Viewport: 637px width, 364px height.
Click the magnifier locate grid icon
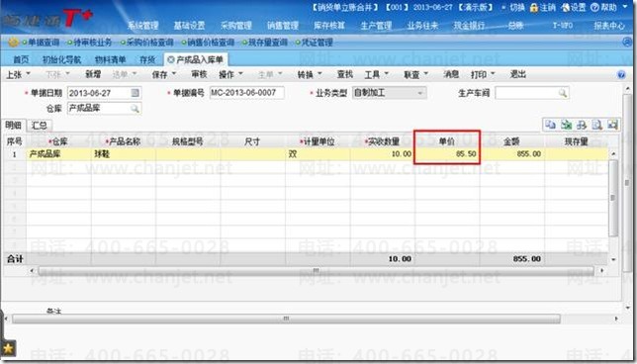pos(596,125)
